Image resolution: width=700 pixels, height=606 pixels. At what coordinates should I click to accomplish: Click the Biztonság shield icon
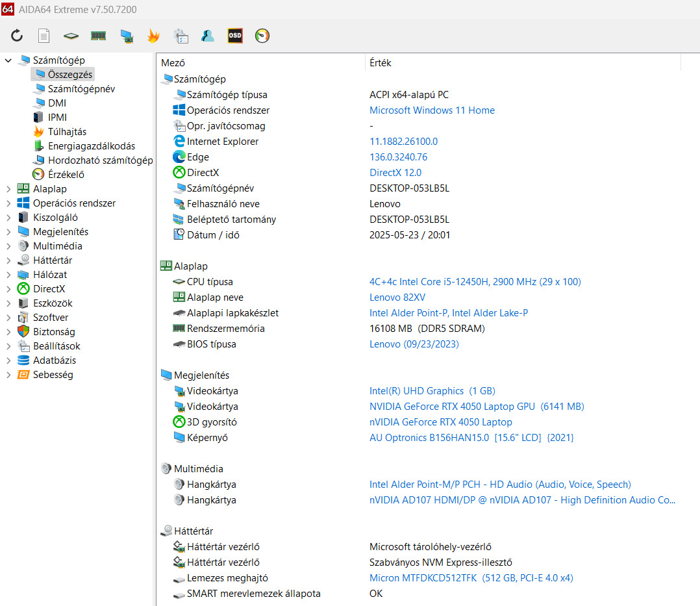(23, 331)
